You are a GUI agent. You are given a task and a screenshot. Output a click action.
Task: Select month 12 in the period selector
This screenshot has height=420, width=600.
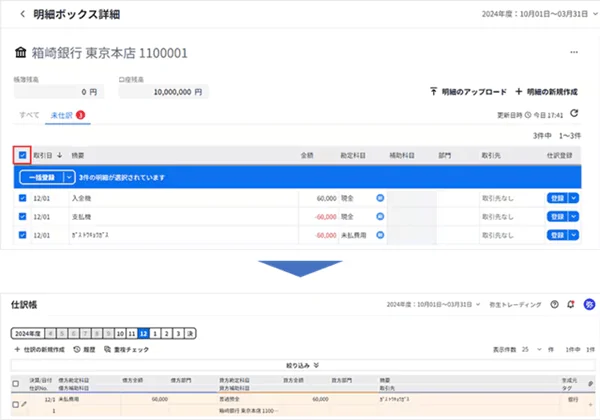pos(145,332)
